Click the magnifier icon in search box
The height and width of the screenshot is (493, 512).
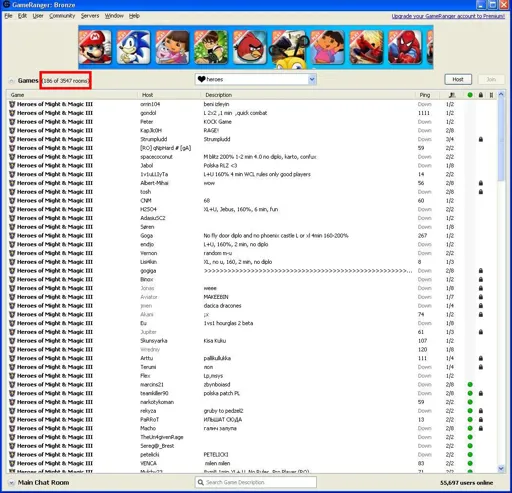[x=201, y=482]
